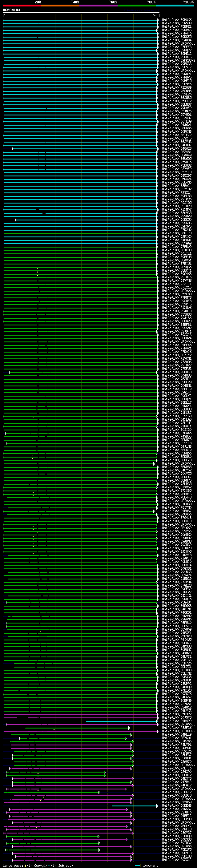The height and width of the screenshot is (868, 197).
Task: Click the white query sequence ruler bar
Action: [81, 12]
